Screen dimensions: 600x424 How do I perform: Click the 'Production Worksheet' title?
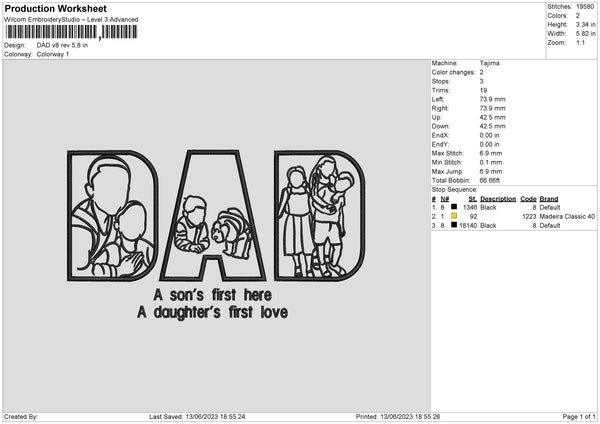point(56,8)
